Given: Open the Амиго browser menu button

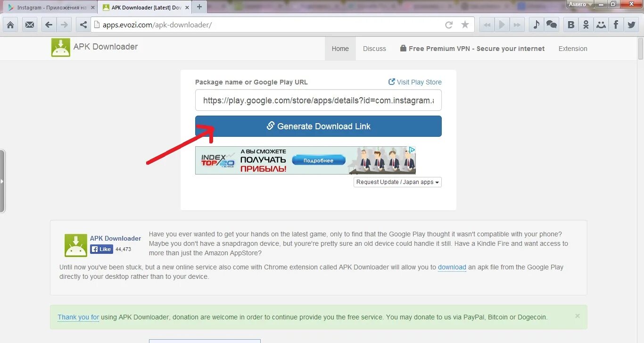Looking at the screenshot, I should 580,4.
